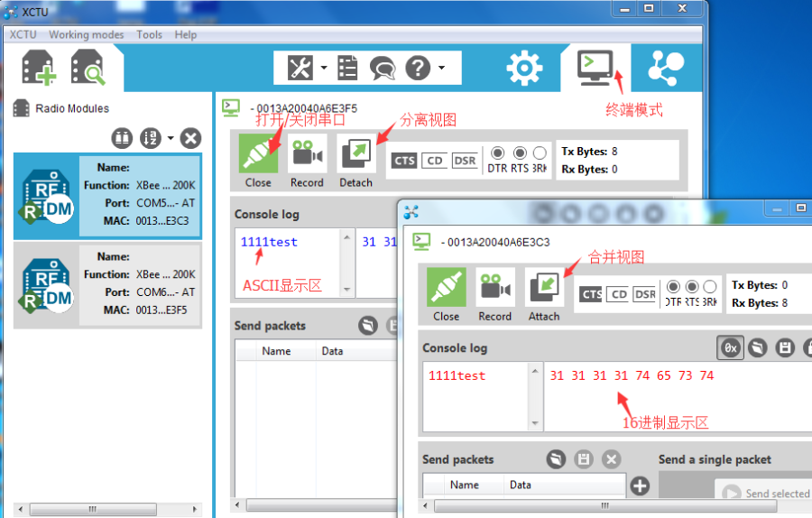Open the sort modules dropdown arrow
Viewport: 812px width, 518px height.
(x=171, y=138)
